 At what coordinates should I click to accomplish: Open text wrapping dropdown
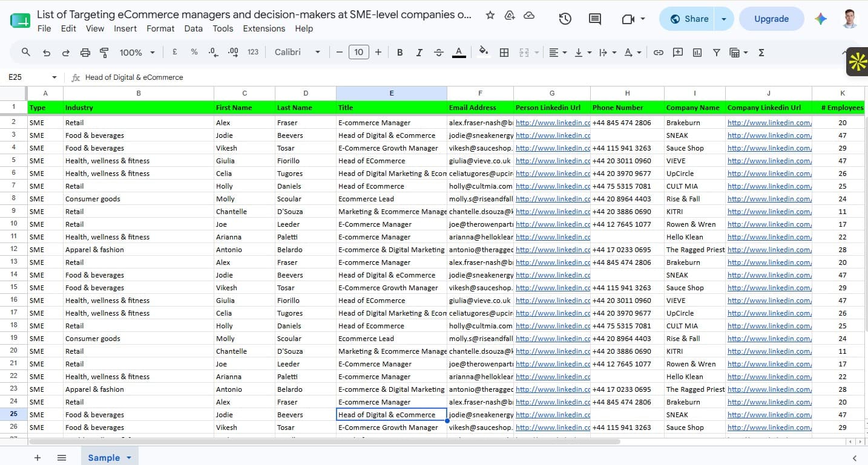[607, 53]
